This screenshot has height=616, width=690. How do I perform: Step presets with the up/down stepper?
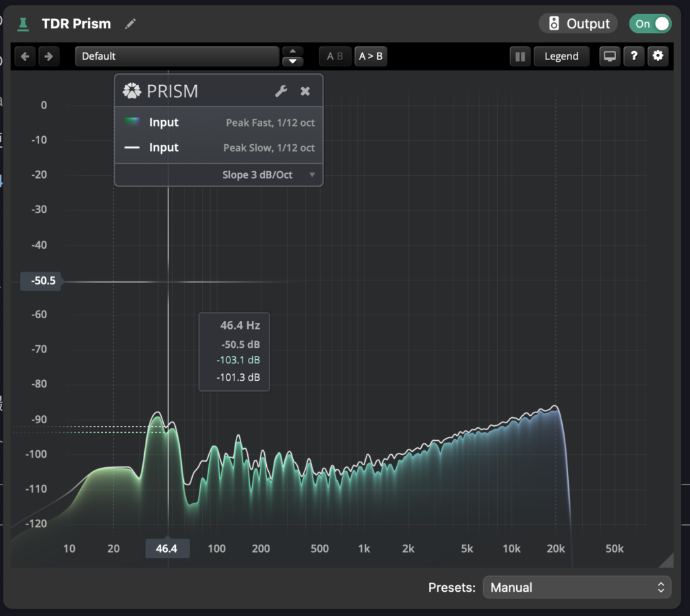tap(292, 57)
